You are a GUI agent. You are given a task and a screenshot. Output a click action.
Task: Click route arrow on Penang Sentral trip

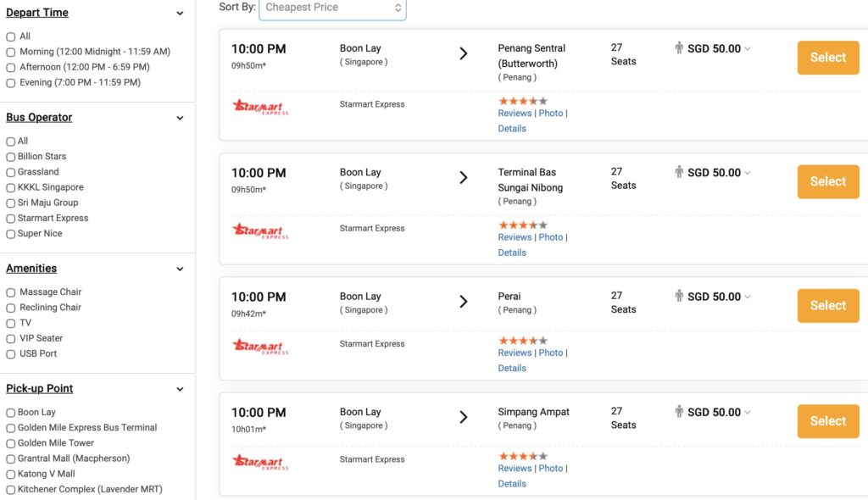tap(464, 54)
